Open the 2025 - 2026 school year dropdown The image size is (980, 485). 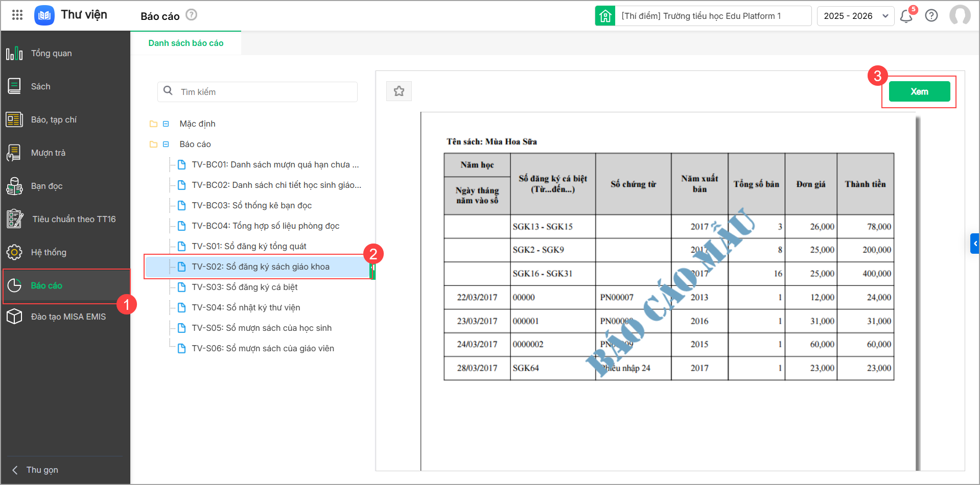pos(856,16)
